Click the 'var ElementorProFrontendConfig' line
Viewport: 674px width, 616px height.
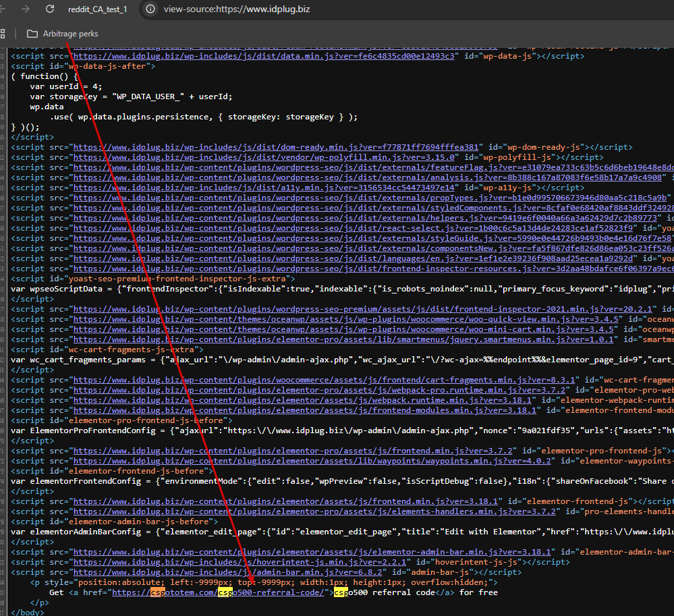[x=342, y=430]
